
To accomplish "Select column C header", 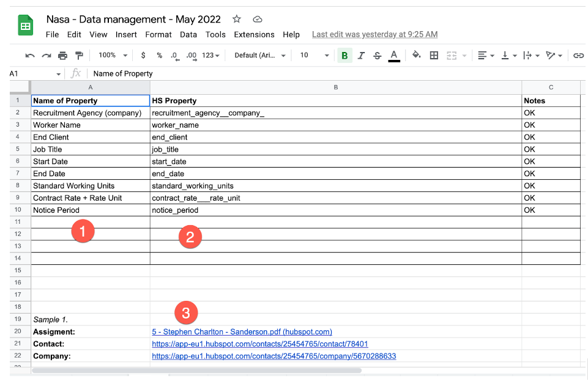I will [x=551, y=87].
